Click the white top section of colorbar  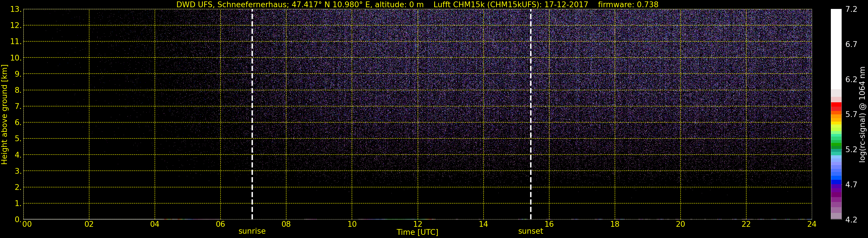pyautogui.click(x=836, y=49)
